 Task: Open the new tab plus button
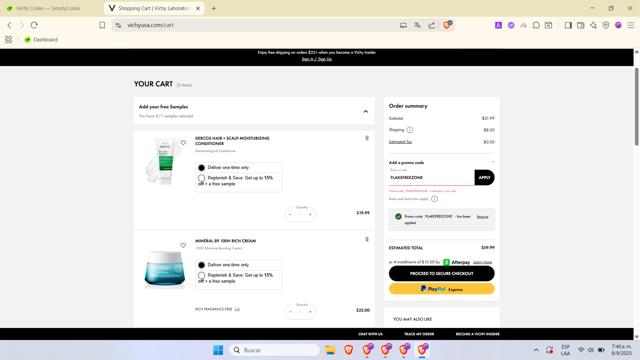[213, 8]
